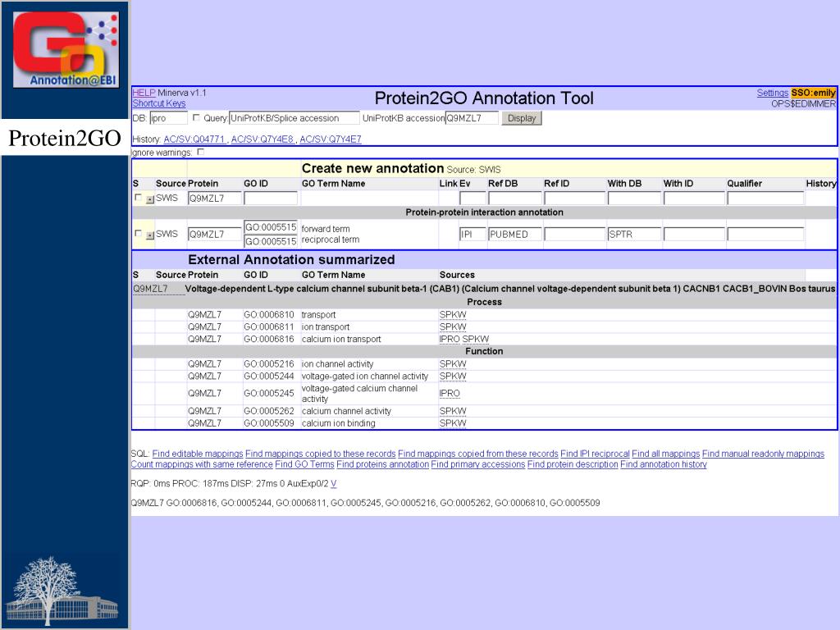Click the Ref DB field containing PUBMED
The height and width of the screenshot is (630, 840).
pos(515,234)
